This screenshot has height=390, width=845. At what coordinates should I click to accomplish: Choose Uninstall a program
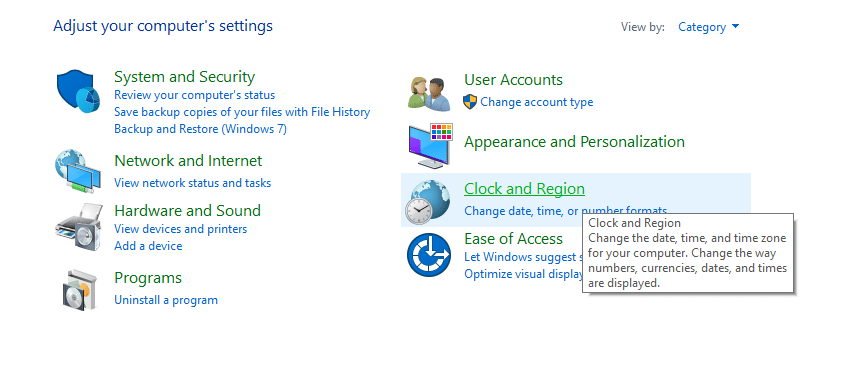(166, 300)
